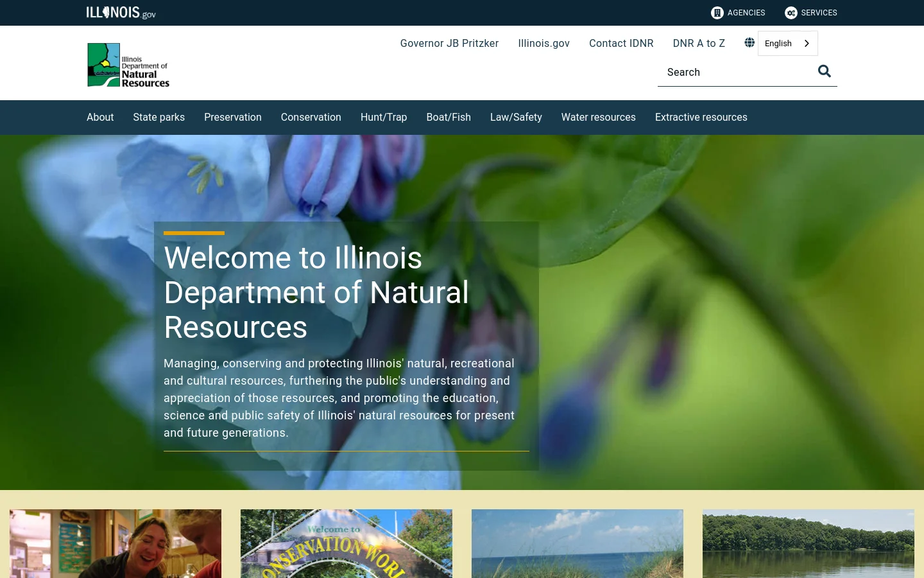Click the globe language icon
The width and height of the screenshot is (924, 578).
(x=749, y=42)
